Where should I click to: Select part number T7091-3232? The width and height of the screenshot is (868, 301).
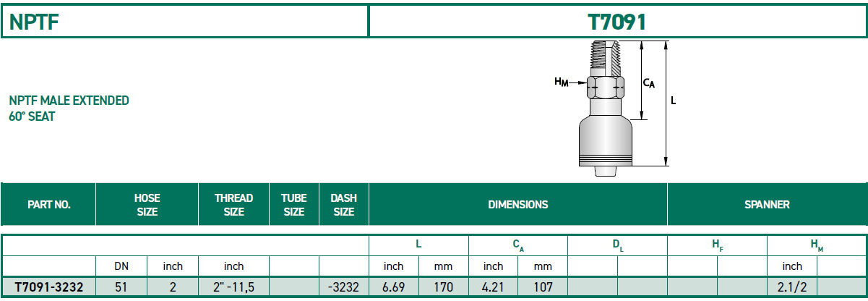(x=48, y=287)
